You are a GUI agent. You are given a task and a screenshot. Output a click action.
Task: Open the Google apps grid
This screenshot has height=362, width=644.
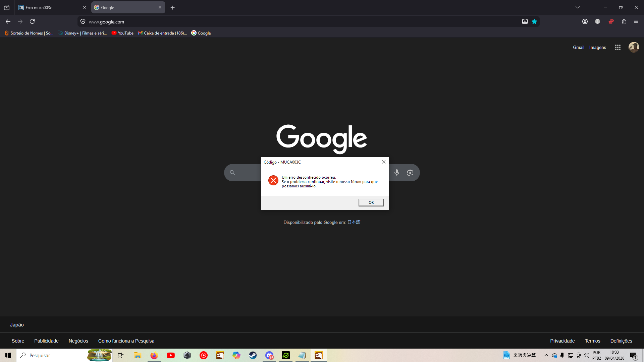tap(618, 47)
